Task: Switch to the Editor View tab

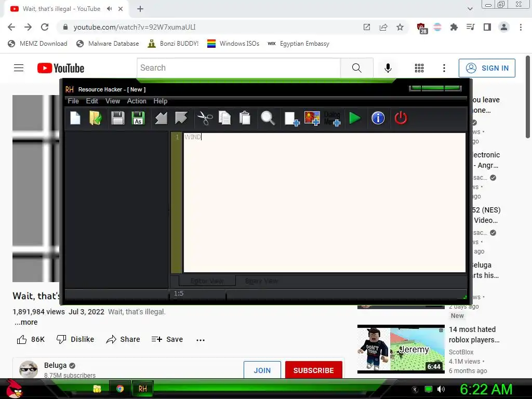Action: click(x=207, y=281)
